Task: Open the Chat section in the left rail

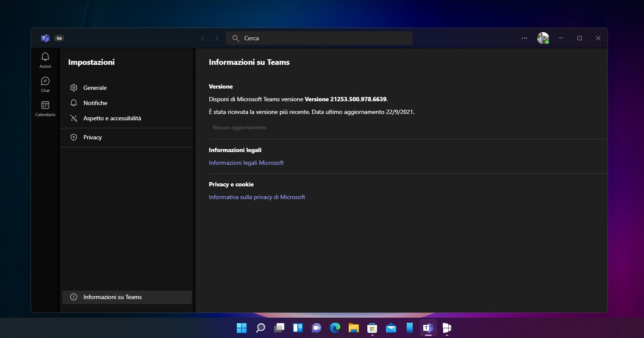Action: pyautogui.click(x=45, y=84)
